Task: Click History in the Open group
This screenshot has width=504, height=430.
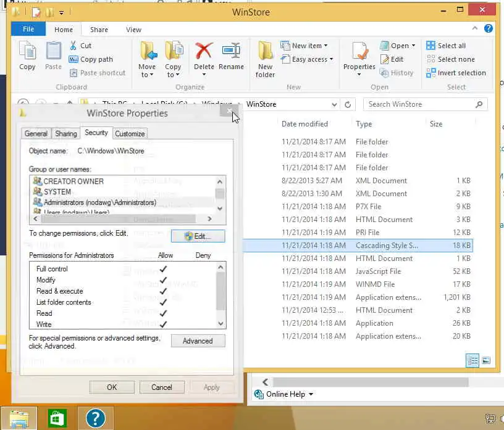Action: [397, 73]
